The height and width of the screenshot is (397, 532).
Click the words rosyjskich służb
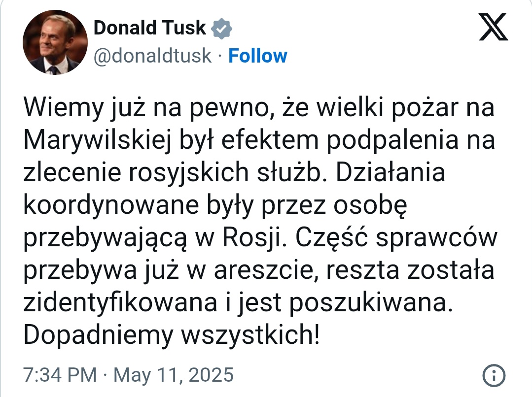click(225, 173)
